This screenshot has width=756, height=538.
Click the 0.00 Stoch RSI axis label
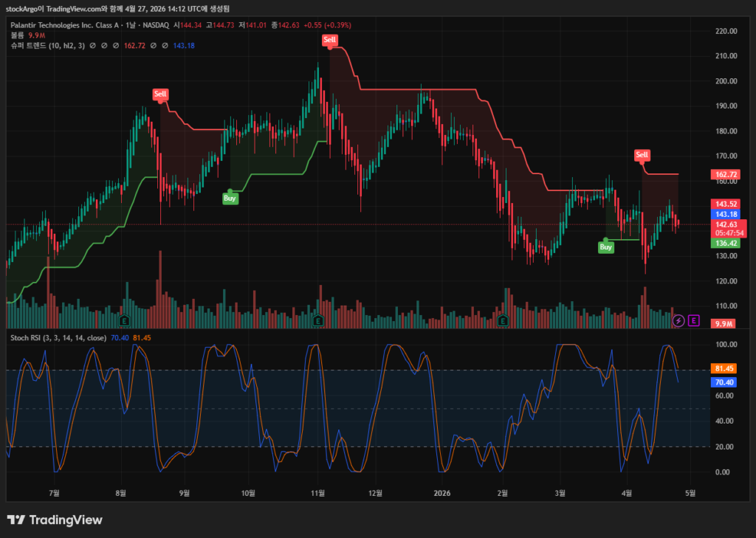[x=724, y=472]
